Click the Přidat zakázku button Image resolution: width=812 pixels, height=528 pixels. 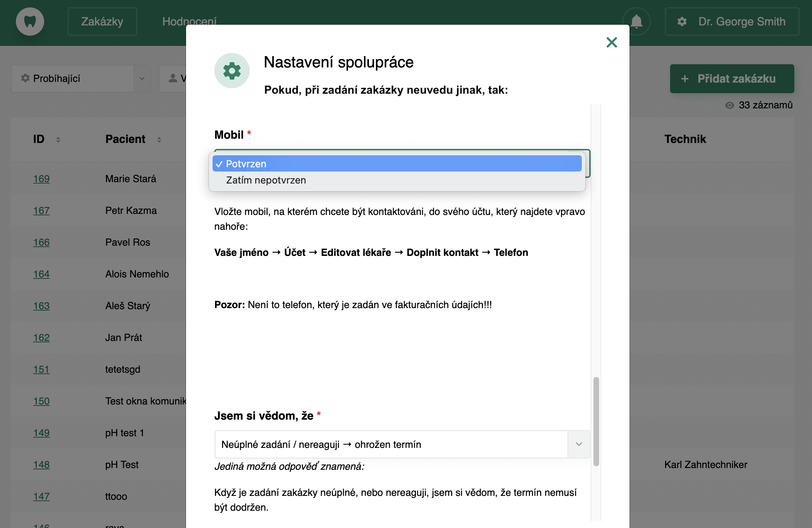click(x=732, y=79)
